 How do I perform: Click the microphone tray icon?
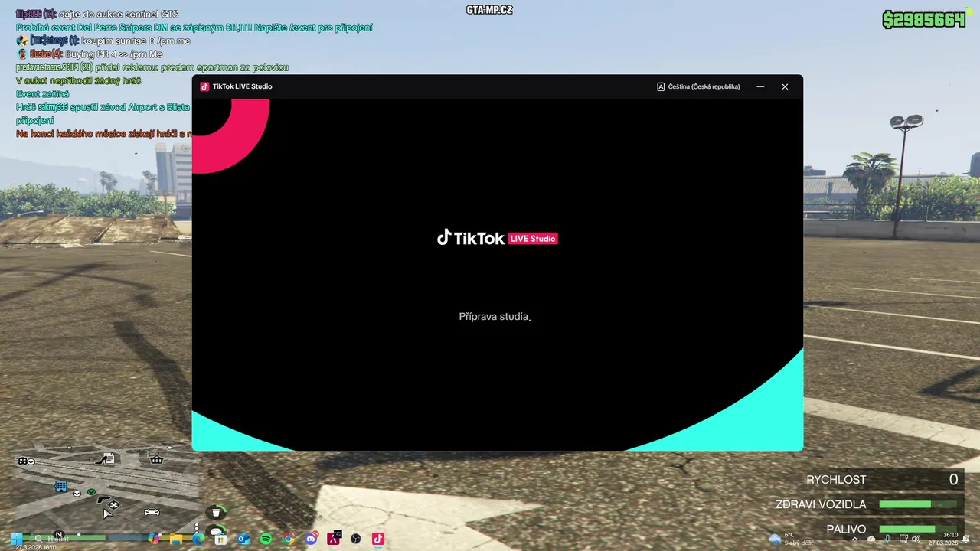click(887, 539)
